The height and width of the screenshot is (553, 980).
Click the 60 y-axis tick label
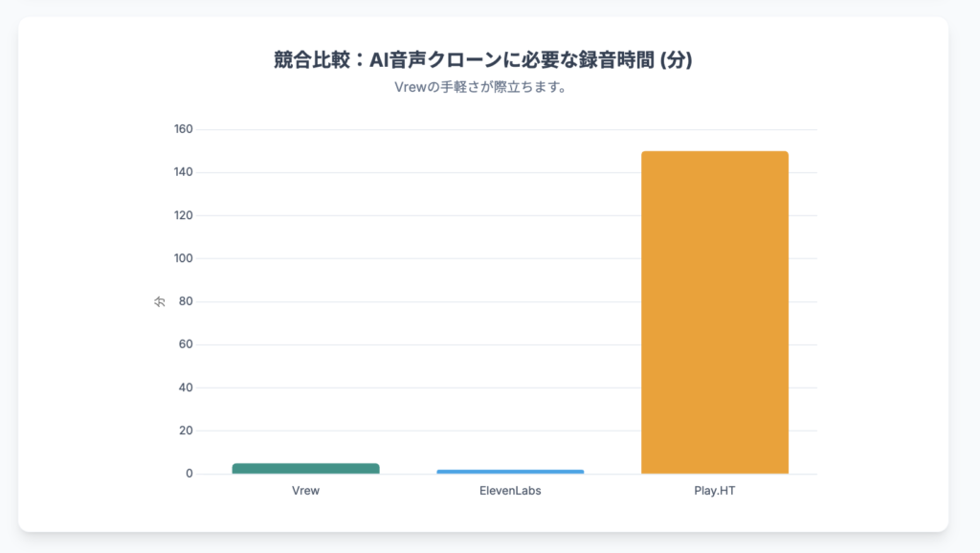click(x=186, y=344)
